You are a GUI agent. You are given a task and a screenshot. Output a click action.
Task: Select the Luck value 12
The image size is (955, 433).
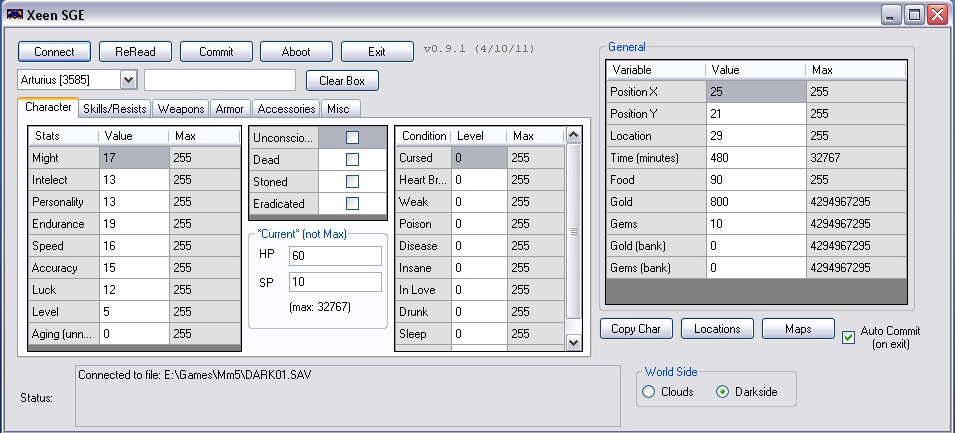134,289
